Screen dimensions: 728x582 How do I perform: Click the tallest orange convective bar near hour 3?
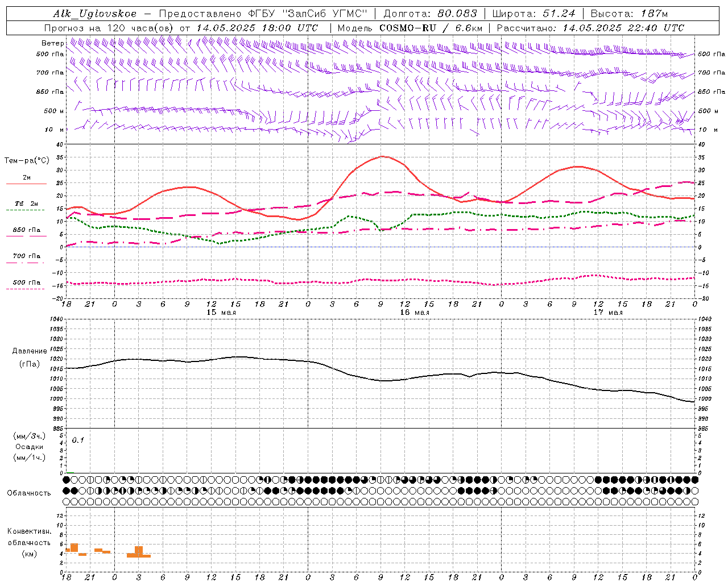click(x=139, y=551)
